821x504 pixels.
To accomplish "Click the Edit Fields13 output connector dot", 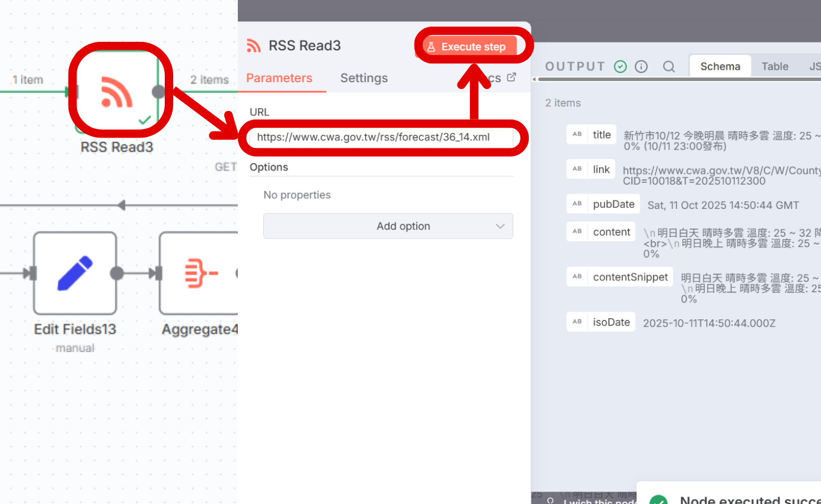I will (x=117, y=274).
